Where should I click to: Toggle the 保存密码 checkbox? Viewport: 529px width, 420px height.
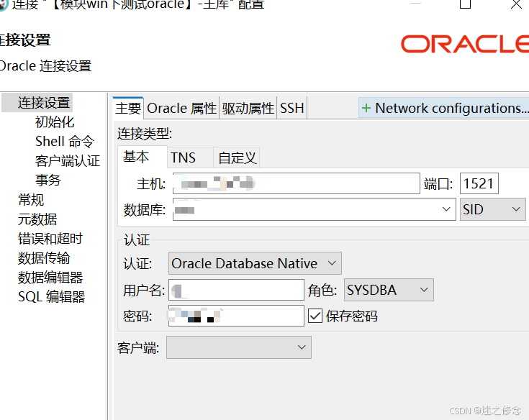(315, 316)
